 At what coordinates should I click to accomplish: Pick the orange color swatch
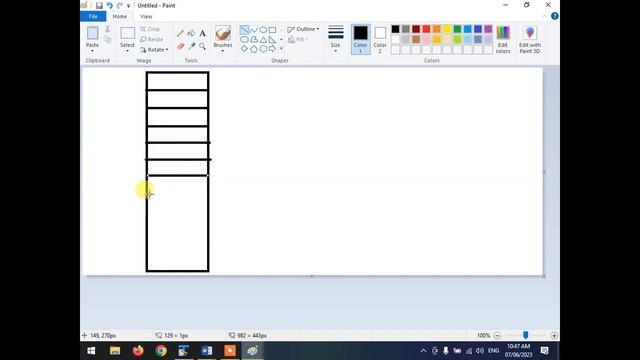tap(437, 29)
